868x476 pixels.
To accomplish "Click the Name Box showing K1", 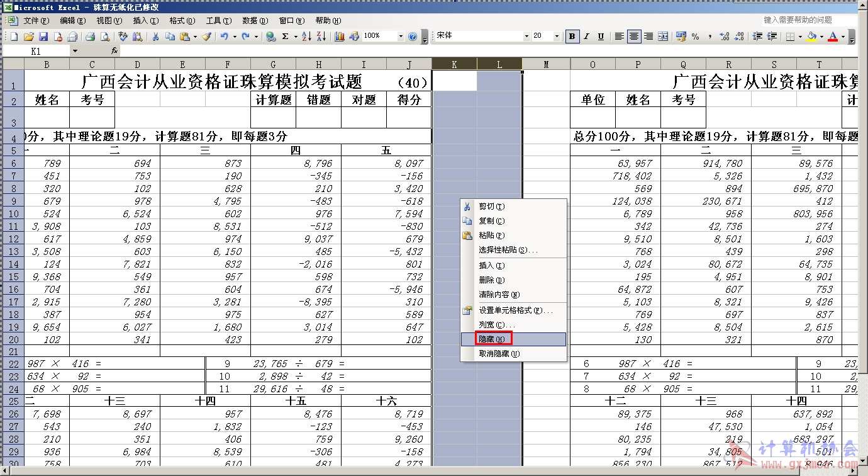I will point(36,51).
